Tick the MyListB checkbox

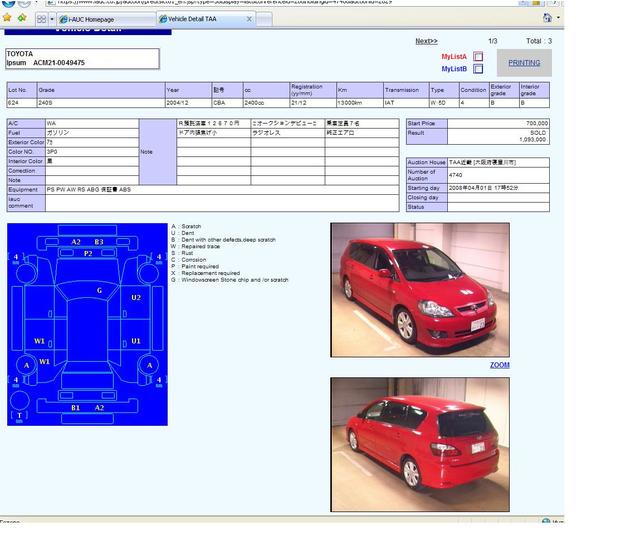[478, 69]
